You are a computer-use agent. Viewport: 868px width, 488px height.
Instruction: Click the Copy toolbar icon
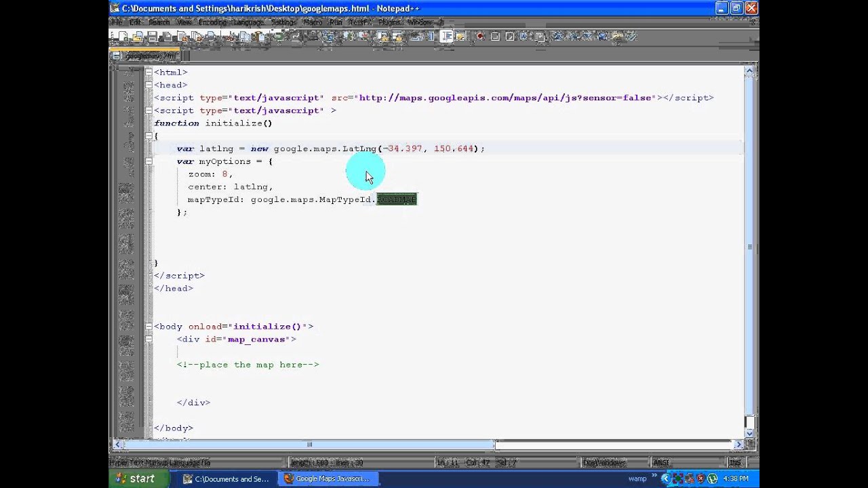(x=245, y=37)
